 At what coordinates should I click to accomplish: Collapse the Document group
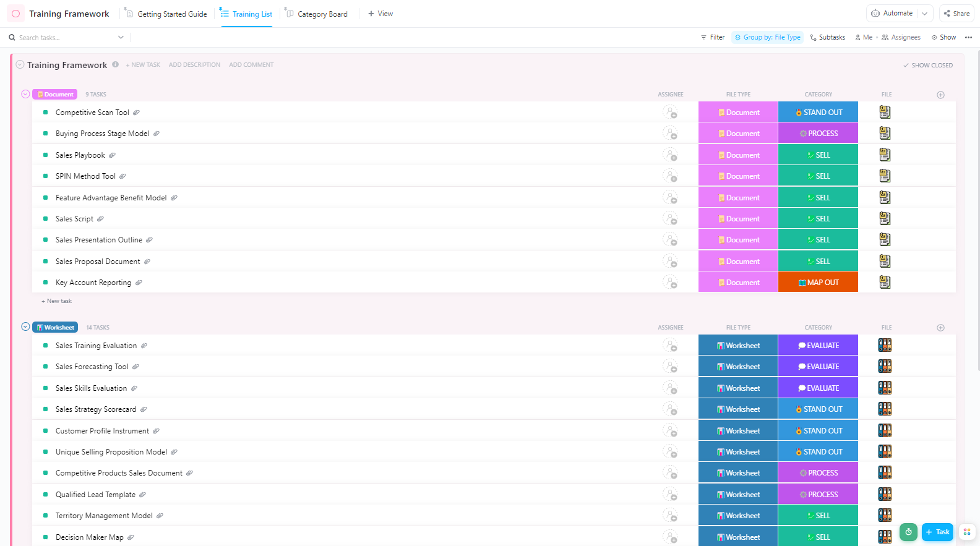click(25, 94)
